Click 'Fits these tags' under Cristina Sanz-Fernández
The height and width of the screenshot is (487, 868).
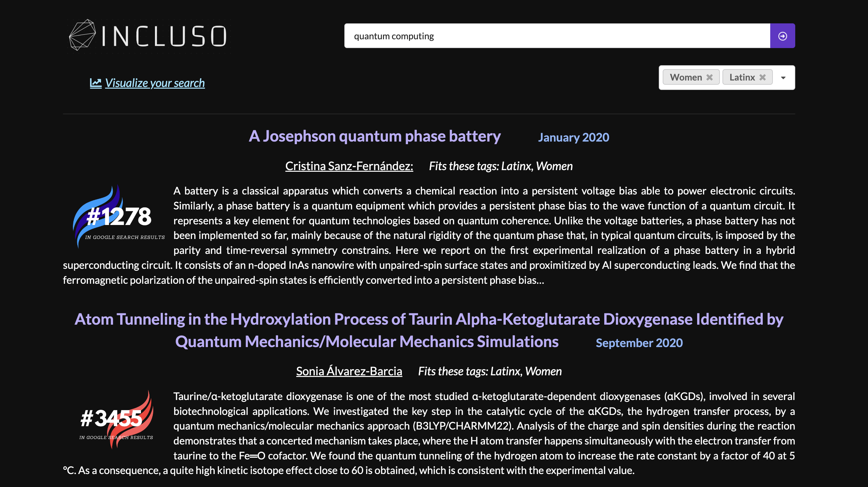(x=501, y=166)
